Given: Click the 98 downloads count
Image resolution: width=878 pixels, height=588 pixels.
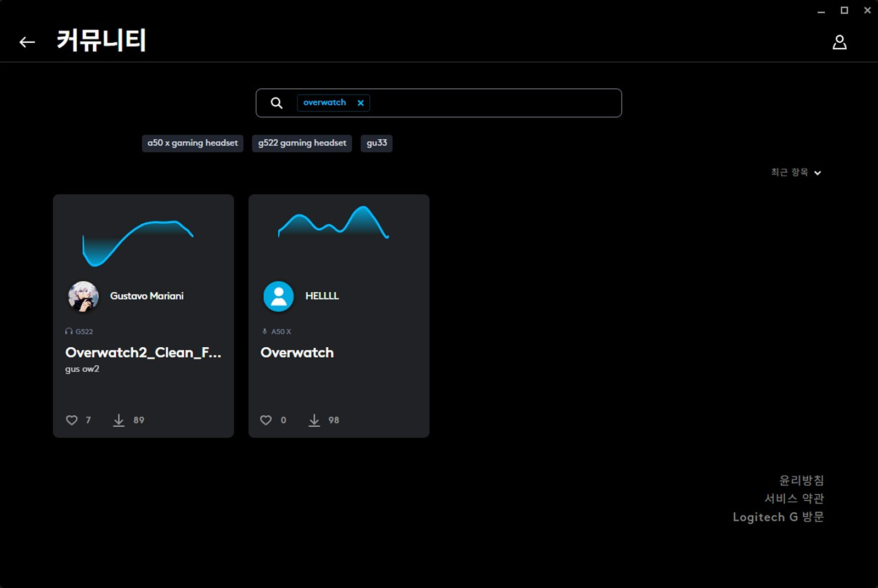Looking at the screenshot, I should pyautogui.click(x=334, y=420).
